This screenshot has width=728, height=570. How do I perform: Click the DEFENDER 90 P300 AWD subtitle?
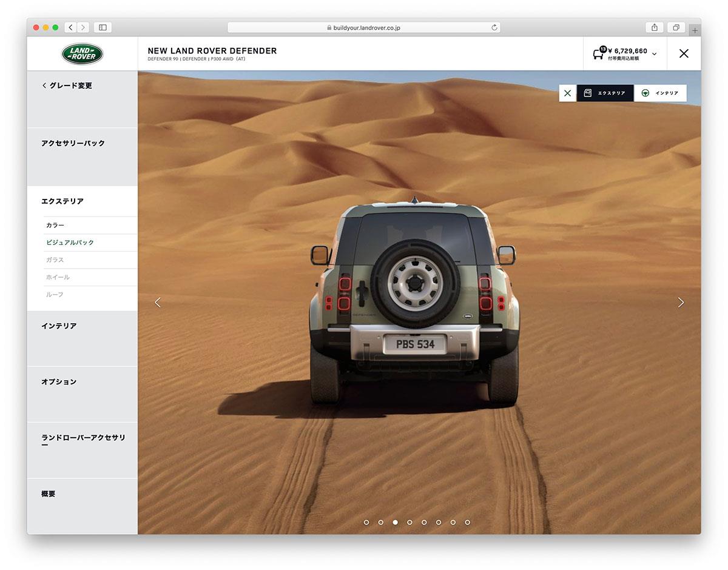[x=197, y=59]
